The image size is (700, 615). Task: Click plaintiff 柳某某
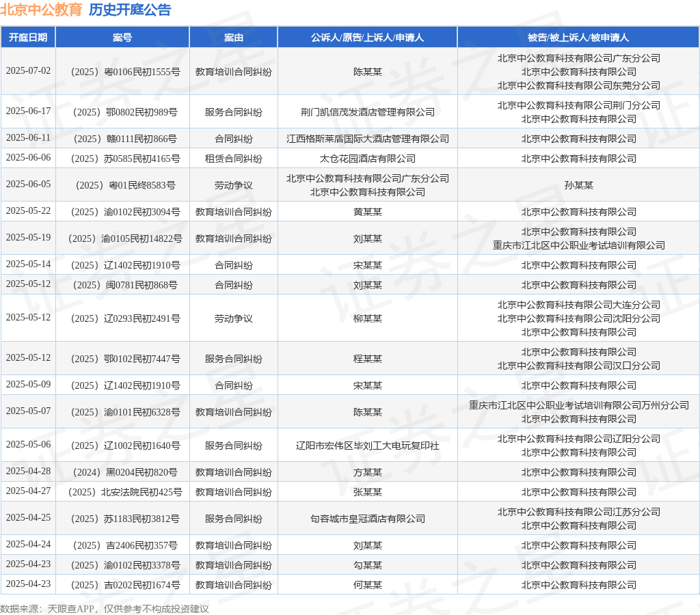pos(367,318)
